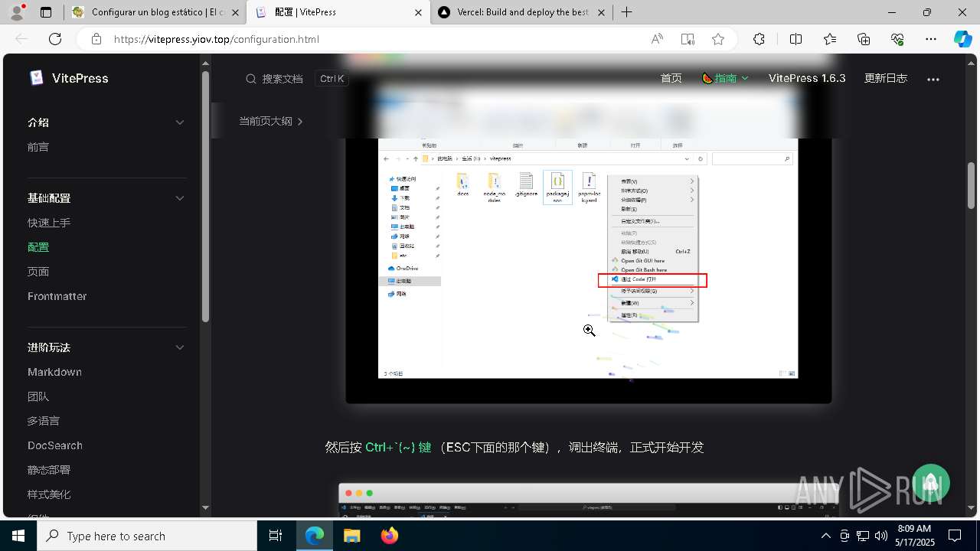Open Favorites list icon
The height and width of the screenshot is (551, 980).
click(x=830, y=39)
